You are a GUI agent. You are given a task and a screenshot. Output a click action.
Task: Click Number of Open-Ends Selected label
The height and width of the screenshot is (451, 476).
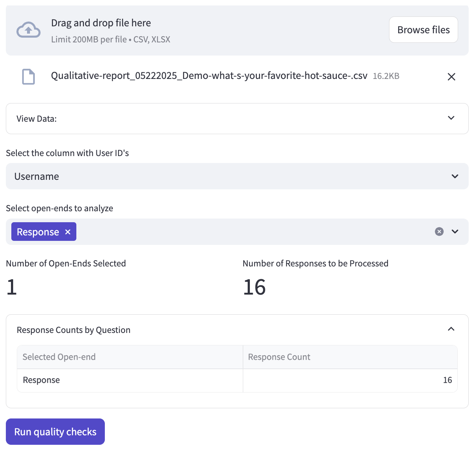[66, 264]
